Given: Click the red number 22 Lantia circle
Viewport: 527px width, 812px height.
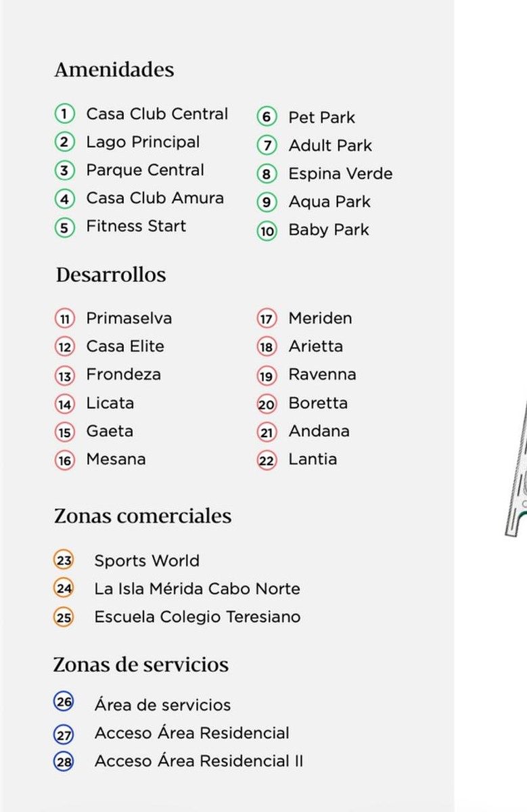Looking at the screenshot, I should 267,461.
